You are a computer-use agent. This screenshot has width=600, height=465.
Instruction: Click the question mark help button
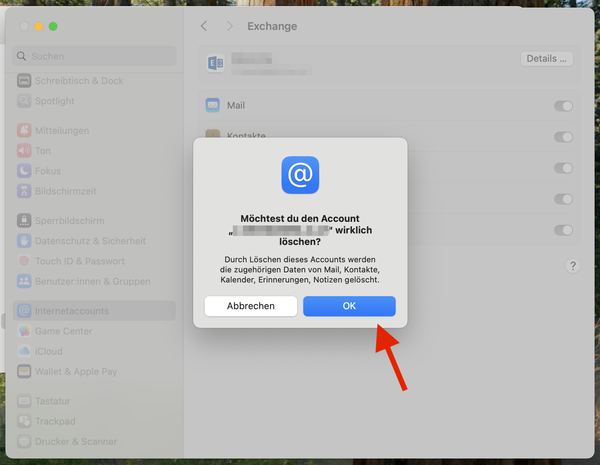(572, 266)
